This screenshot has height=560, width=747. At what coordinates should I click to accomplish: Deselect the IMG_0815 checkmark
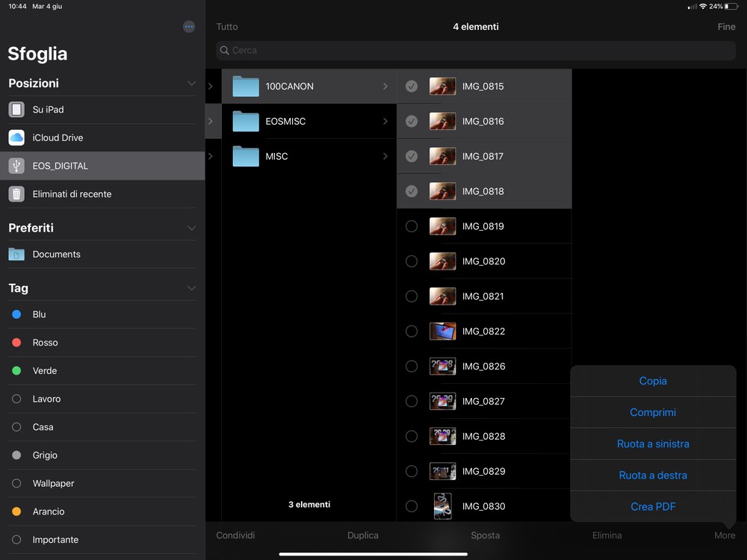(412, 86)
